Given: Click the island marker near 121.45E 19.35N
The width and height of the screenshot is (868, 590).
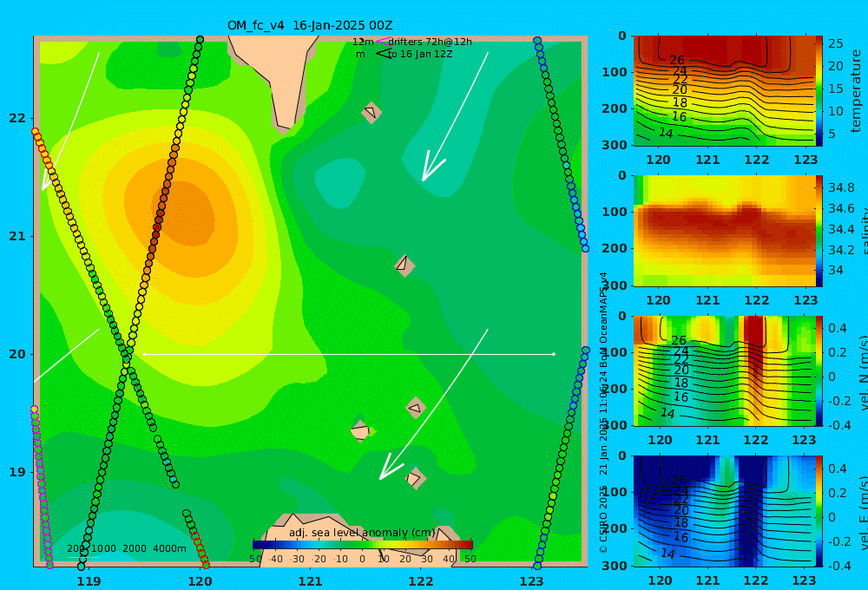Looking at the screenshot, I should (x=360, y=431).
